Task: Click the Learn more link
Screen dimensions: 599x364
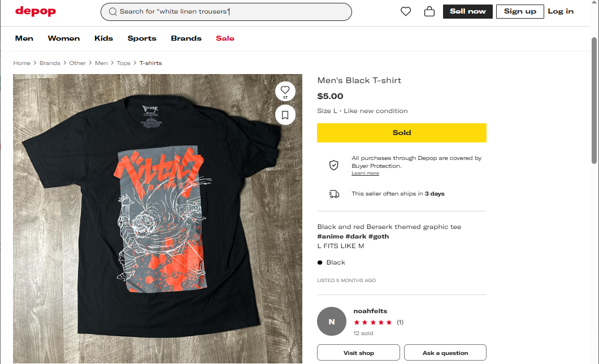Action: [365, 174]
